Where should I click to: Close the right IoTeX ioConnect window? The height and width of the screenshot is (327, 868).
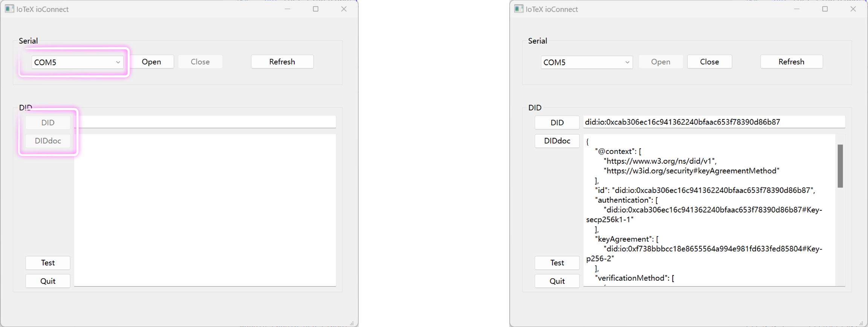tap(853, 9)
